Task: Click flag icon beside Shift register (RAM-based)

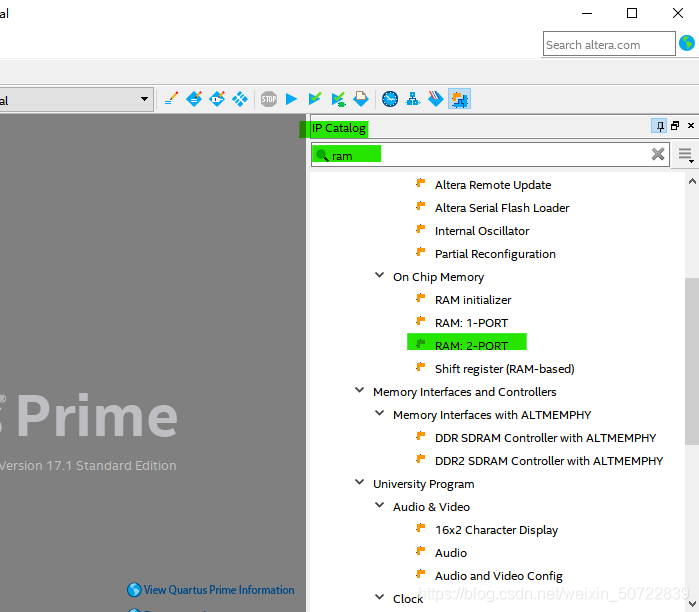Action: click(x=420, y=367)
